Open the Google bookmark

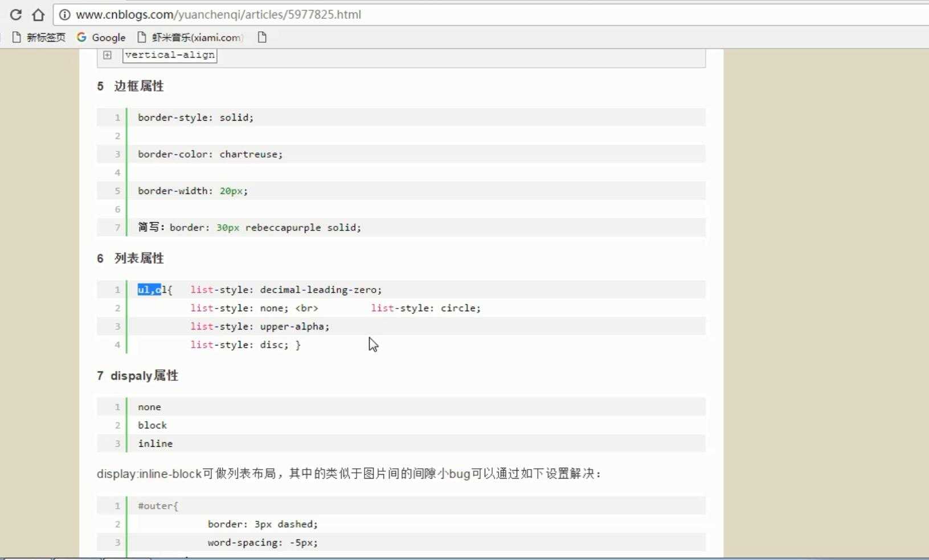(x=101, y=38)
